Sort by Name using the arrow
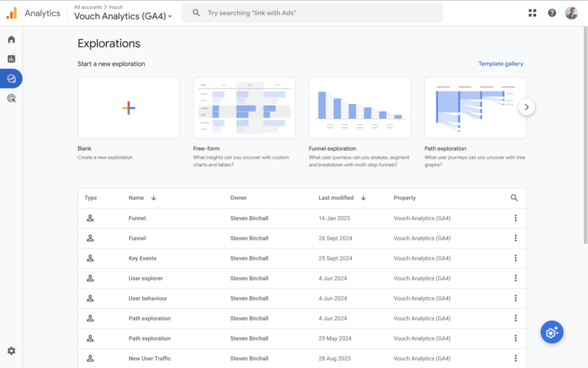Viewport: 588px width, 368px height. (154, 198)
